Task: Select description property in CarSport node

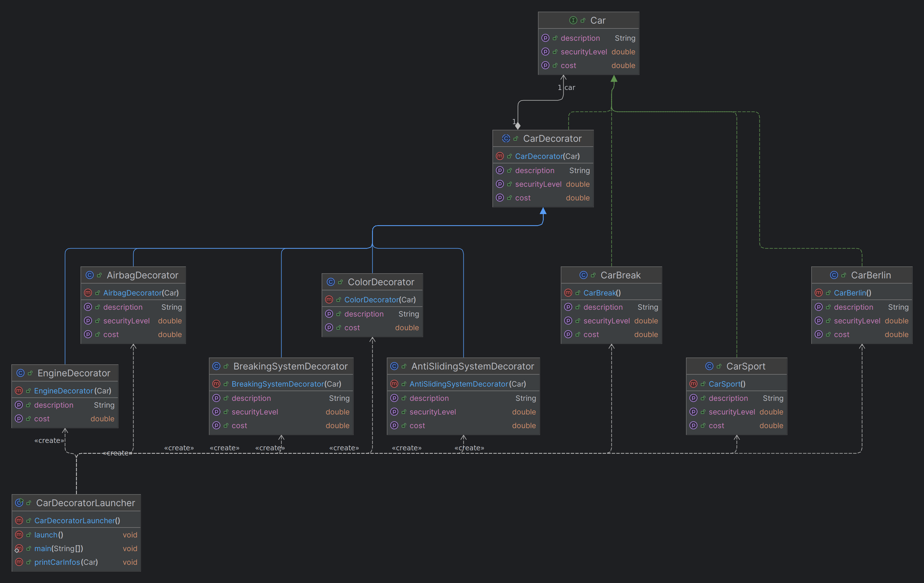Action: 728,398
